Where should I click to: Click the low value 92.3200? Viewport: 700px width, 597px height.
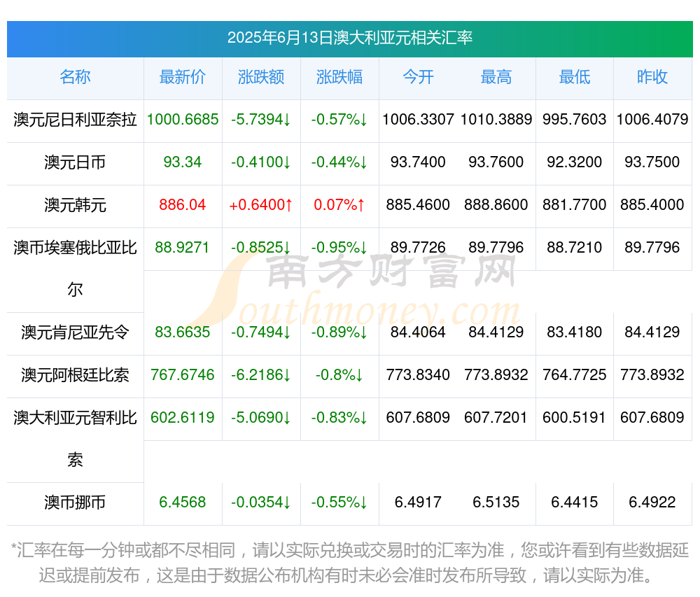(x=575, y=162)
